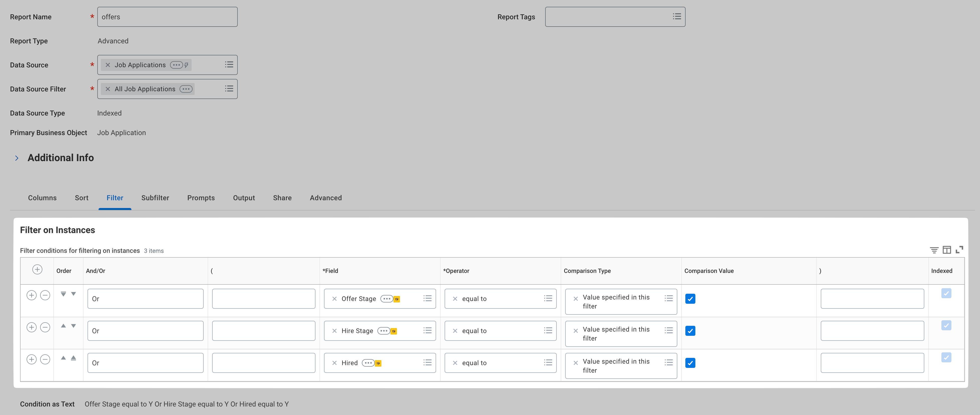Open the Subfilter tab
Image resolution: width=980 pixels, height=415 pixels.
(155, 198)
